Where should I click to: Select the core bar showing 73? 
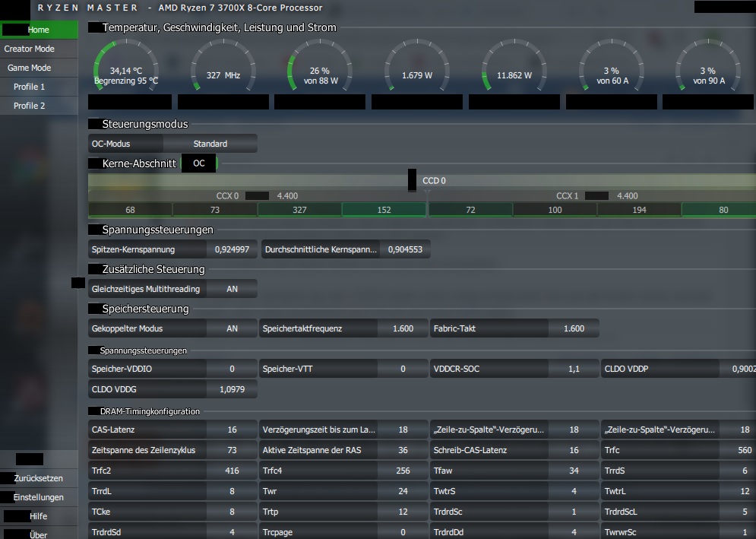pos(215,210)
